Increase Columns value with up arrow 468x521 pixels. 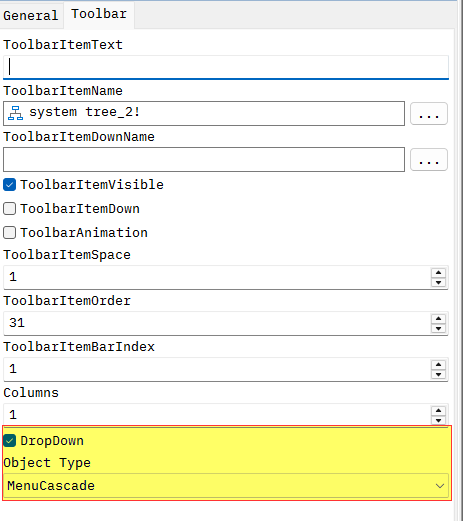pyautogui.click(x=438, y=411)
